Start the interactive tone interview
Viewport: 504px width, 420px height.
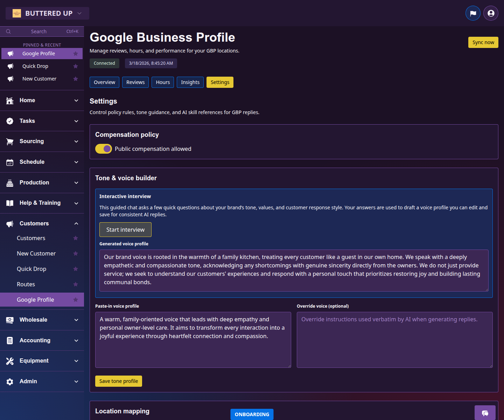click(125, 230)
